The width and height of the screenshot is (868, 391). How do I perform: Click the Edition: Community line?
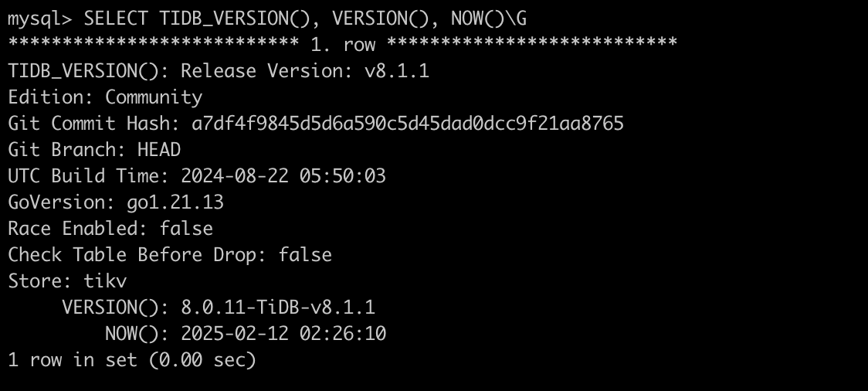tap(105, 97)
